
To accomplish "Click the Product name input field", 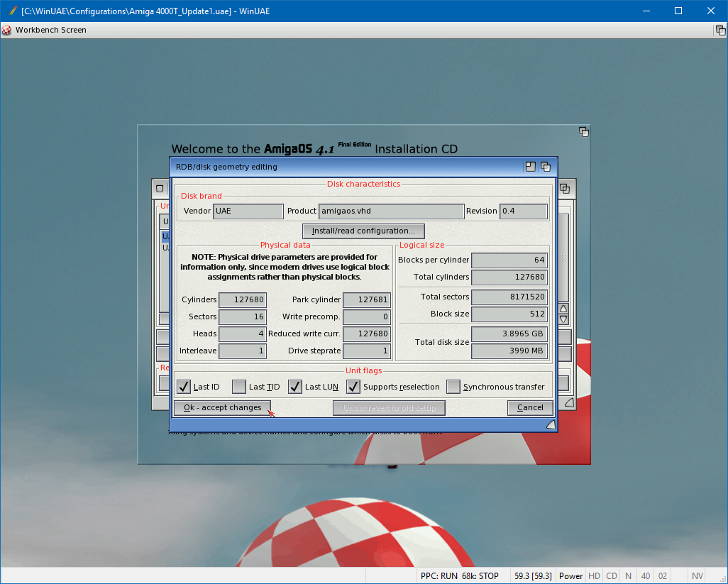I will click(x=391, y=211).
